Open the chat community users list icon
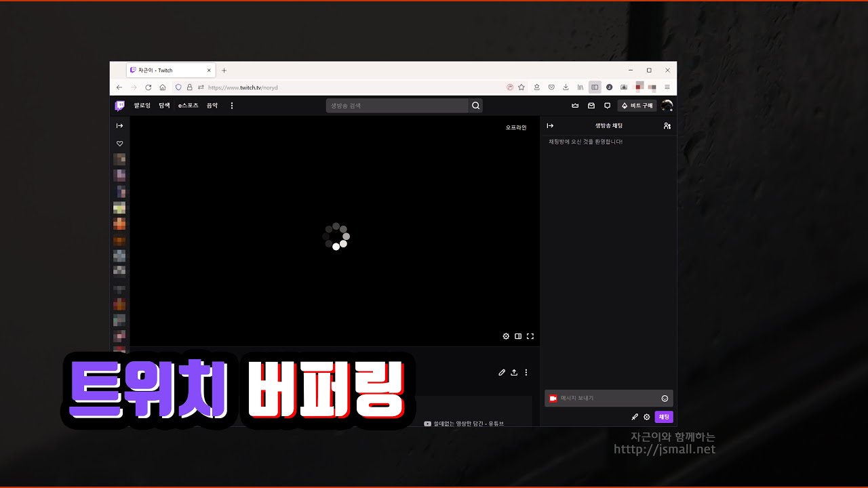The width and height of the screenshot is (868, 488). (667, 125)
